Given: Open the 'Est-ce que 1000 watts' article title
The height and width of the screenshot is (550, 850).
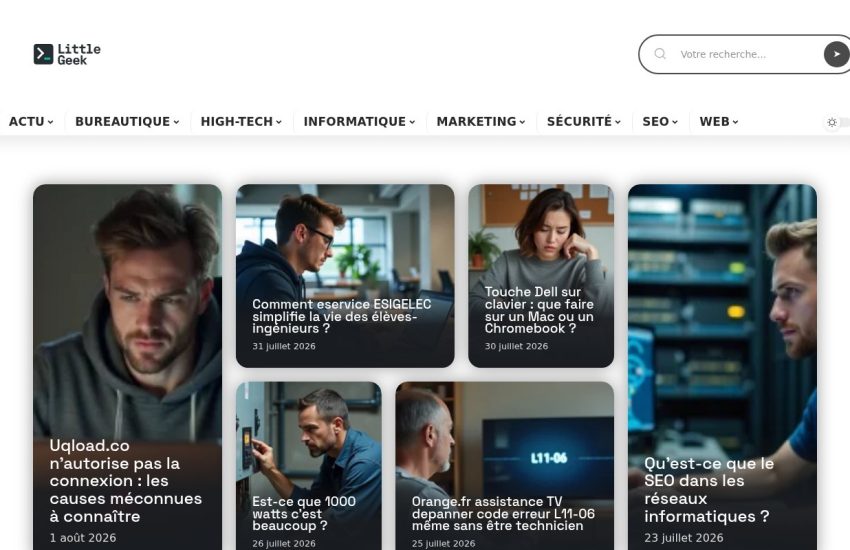Looking at the screenshot, I should [x=304, y=513].
